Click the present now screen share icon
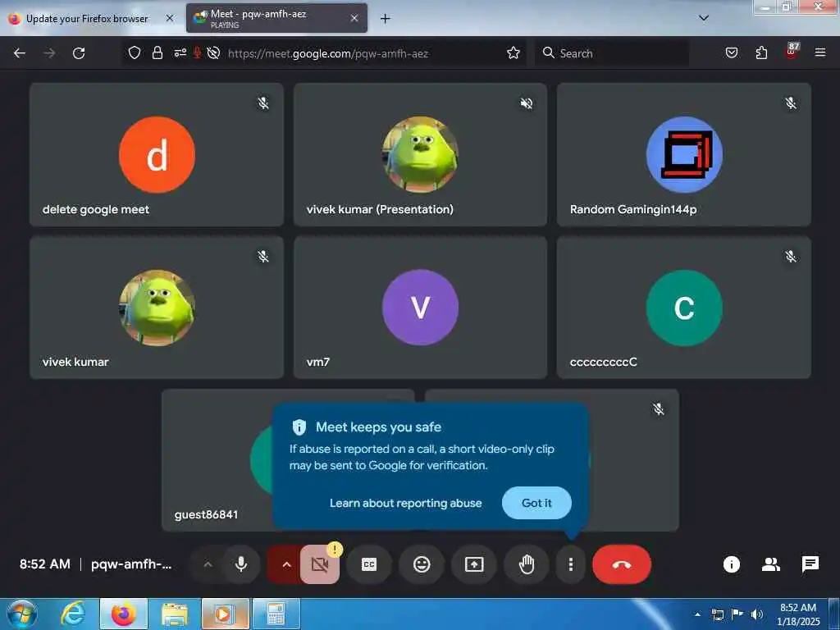The height and width of the screenshot is (630, 840). pyautogui.click(x=474, y=564)
